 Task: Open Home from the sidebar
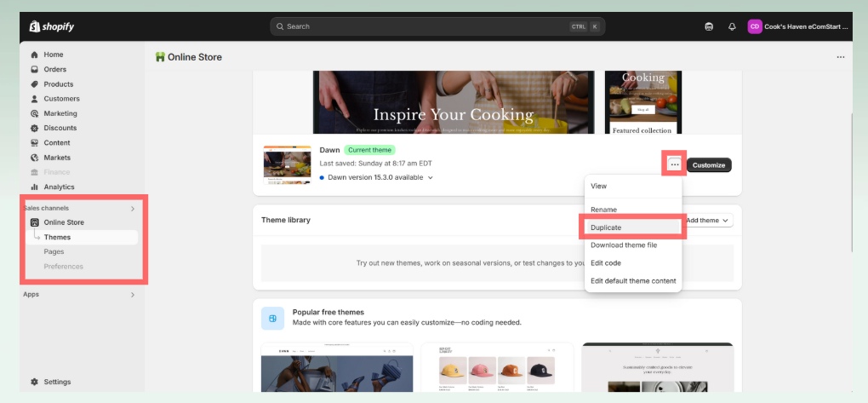coord(53,55)
